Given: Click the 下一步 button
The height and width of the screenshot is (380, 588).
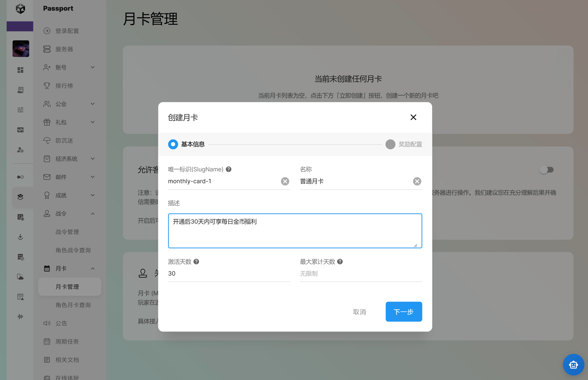Looking at the screenshot, I should point(404,312).
